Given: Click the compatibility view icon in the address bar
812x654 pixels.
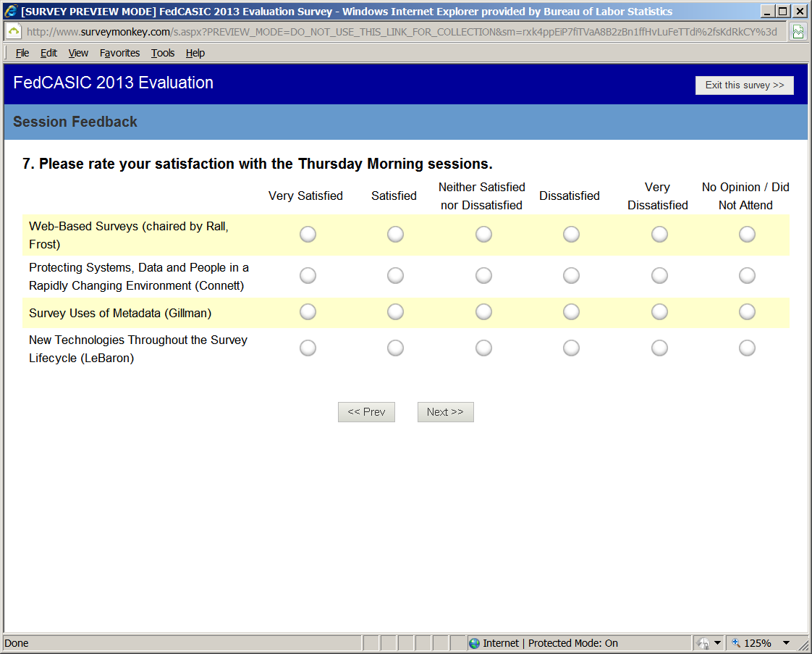Looking at the screenshot, I should pyautogui.click(x=798, y=32).
